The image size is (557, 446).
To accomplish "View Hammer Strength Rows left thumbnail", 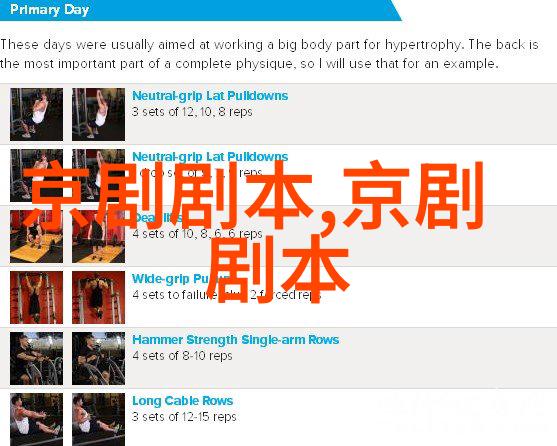I will [37, 359].
